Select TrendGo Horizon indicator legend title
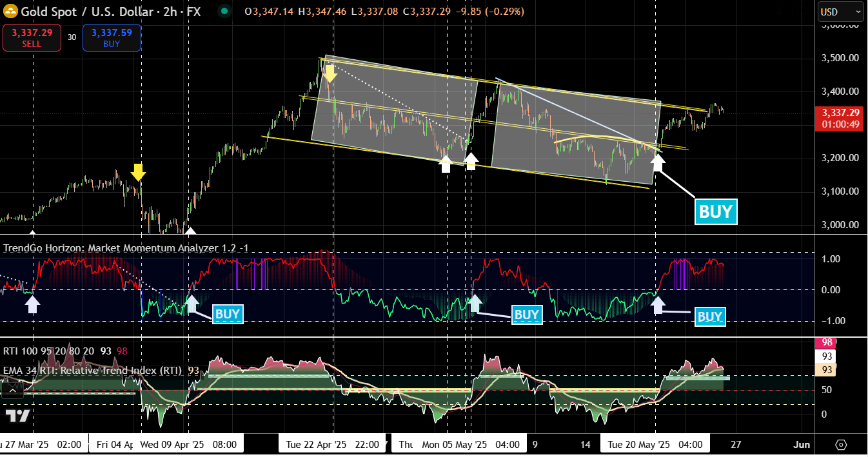 [x=126, y=248]
